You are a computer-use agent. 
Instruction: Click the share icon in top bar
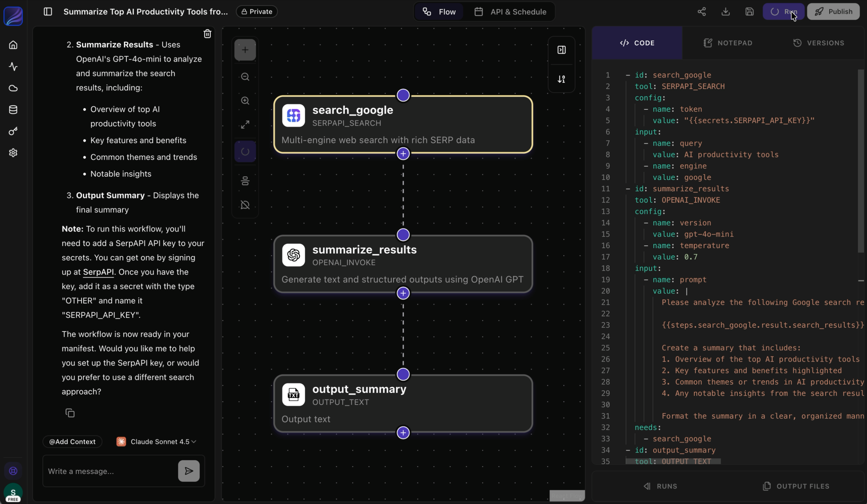tap(701, 12)
